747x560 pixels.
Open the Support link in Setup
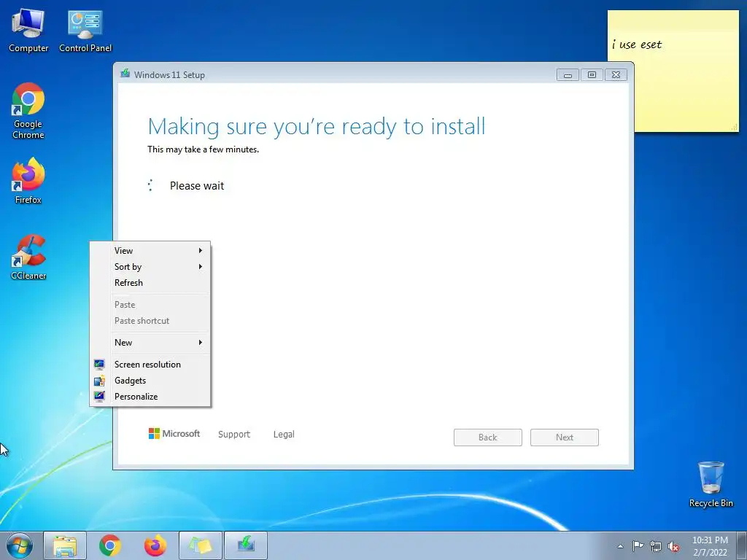pyautogui.click(x=234, y=435)
